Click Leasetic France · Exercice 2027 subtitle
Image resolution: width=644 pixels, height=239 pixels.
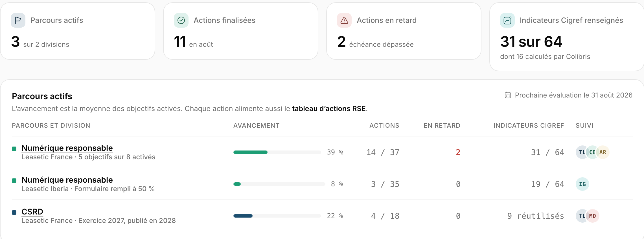[x=98, y=221]
